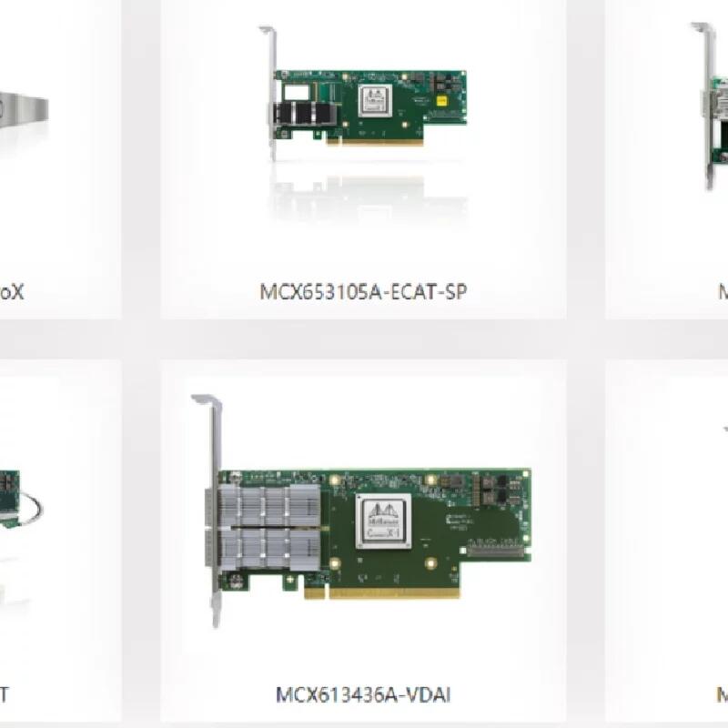Click the dual port heatsink cages on MCX613436A-VDAI
This screenshot has height=728, width=728.
[x=269, y=527]
